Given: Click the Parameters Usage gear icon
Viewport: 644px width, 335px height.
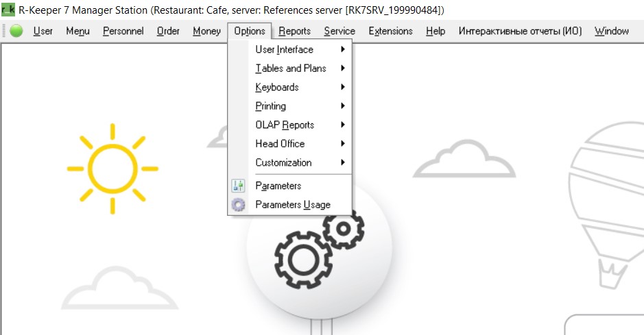Looking at the screenshot, I should (x=238, y=205).
